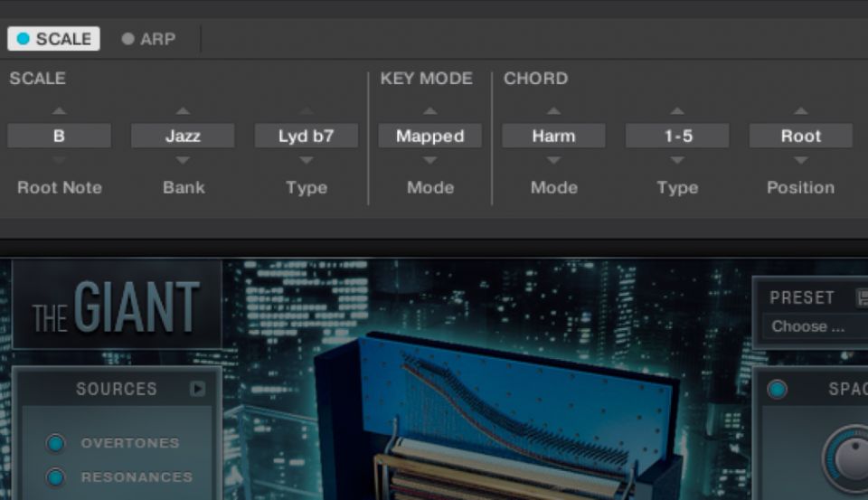
Task: Click down arrow below 1-5 chord type
Action: point(677,160)
